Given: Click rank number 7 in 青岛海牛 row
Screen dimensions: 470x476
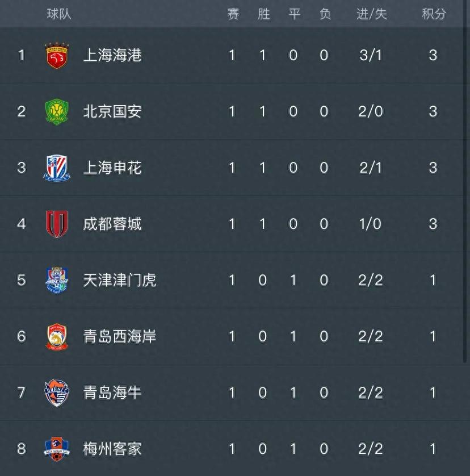Looking at the screenshot, I should pyautogui.click(x=21, y=393).
